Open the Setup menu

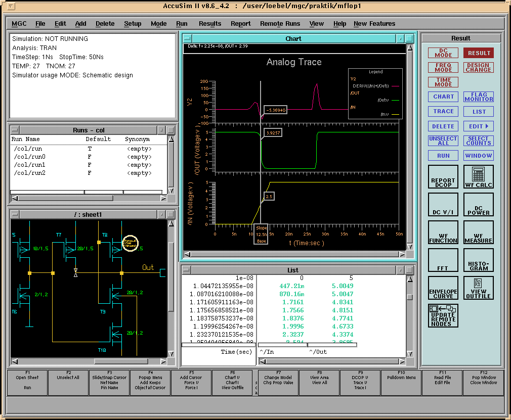point(133,24)
